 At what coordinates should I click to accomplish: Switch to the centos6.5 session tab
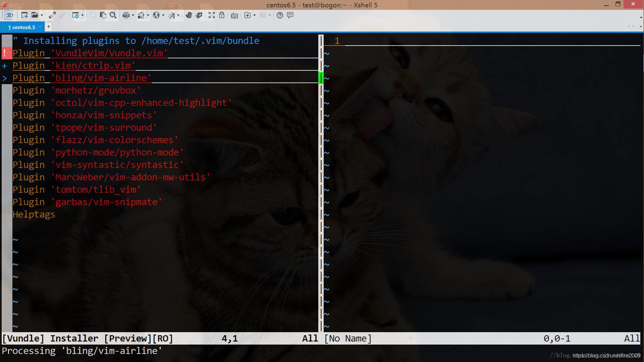click(x=22, y=27)
